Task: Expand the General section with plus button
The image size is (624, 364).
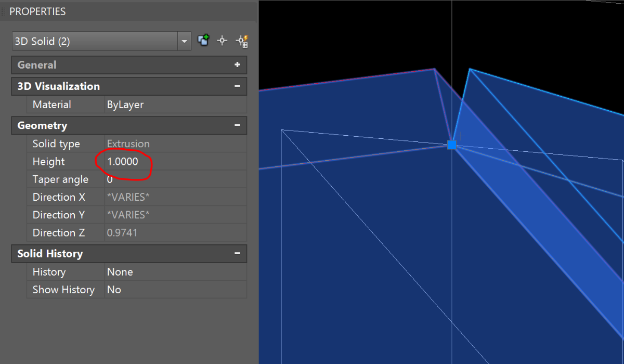Action: tap(237, 65)
